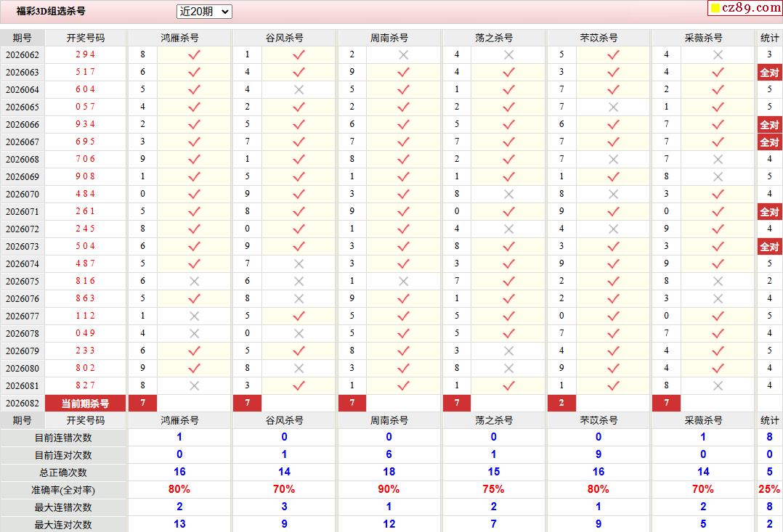Screen dimensions: 783x532
Task: Click the 周南杀号 column header in top row
Action: [x=389, y=38]
